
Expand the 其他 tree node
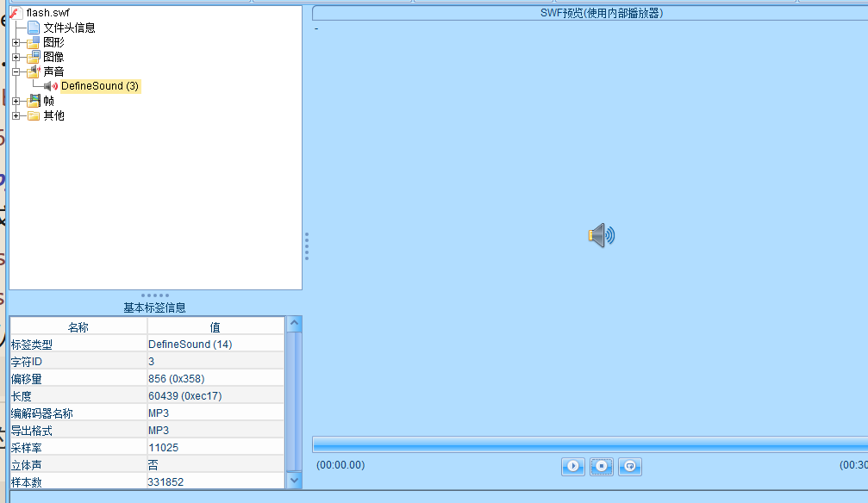tap(16, 115)
